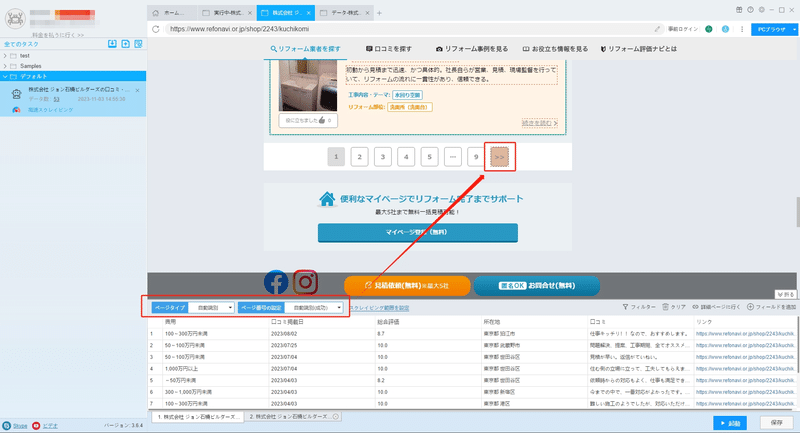Image resolution: width=800 pixels, height=433 pixels.
Task: Click the Skype icon in status bar
Action: pos(7,426)
